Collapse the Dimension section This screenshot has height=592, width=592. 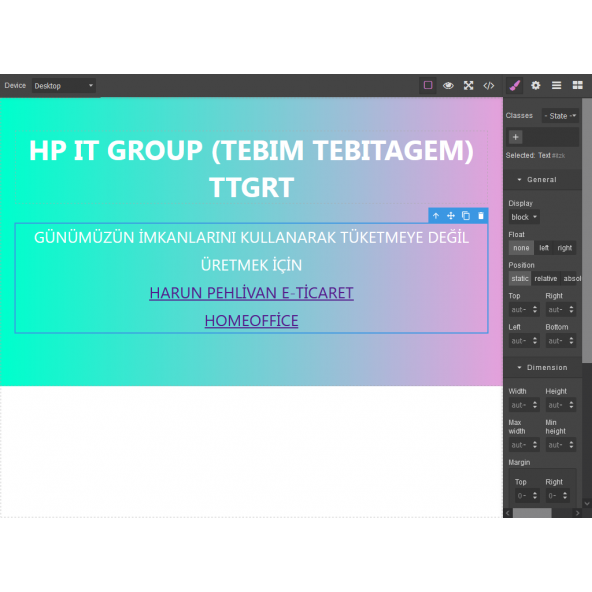543,367
